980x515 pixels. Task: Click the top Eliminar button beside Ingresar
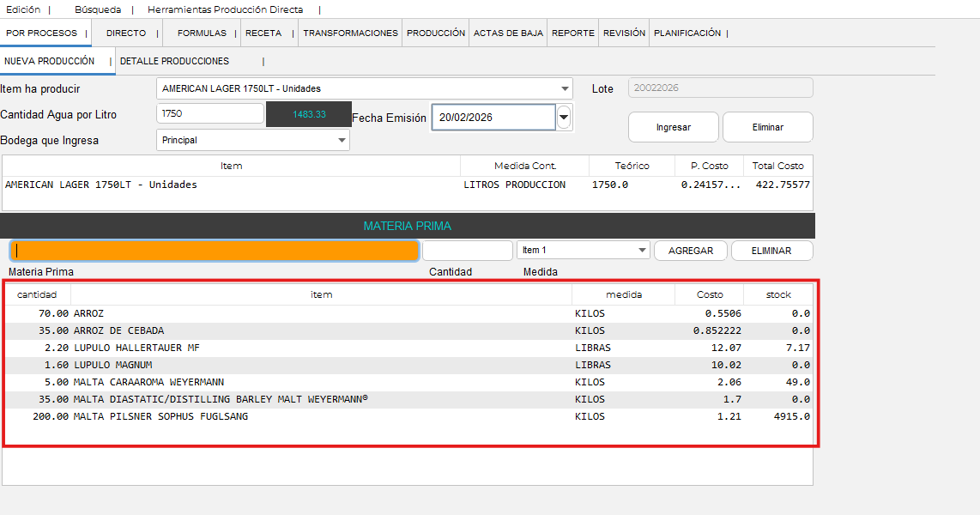[767, 127]
